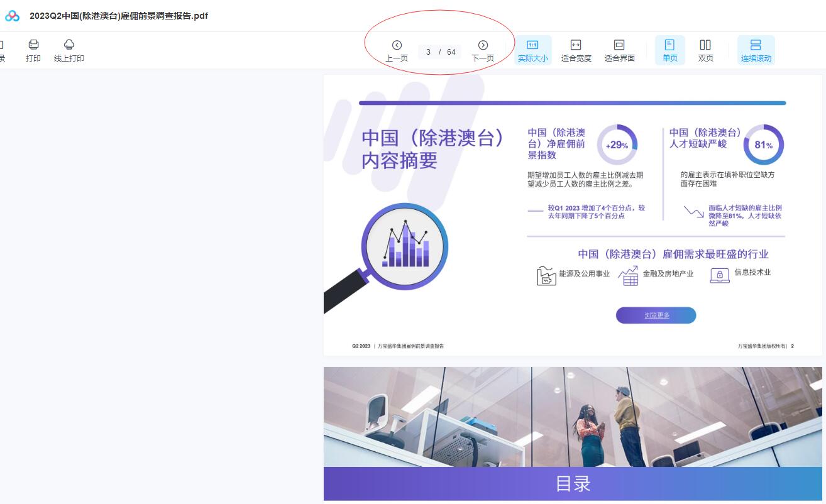This screenshot has height=504, width=826.
Task: Click the Baidu Netdisk logo icon
Action: (x=12, y=16)
